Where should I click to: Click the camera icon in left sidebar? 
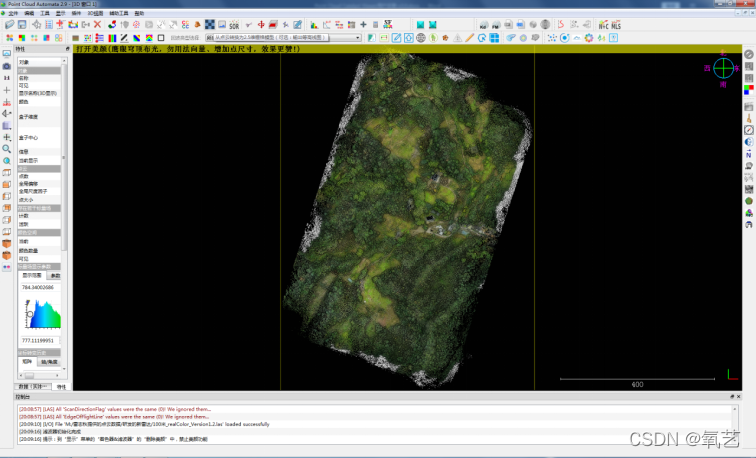7,66
